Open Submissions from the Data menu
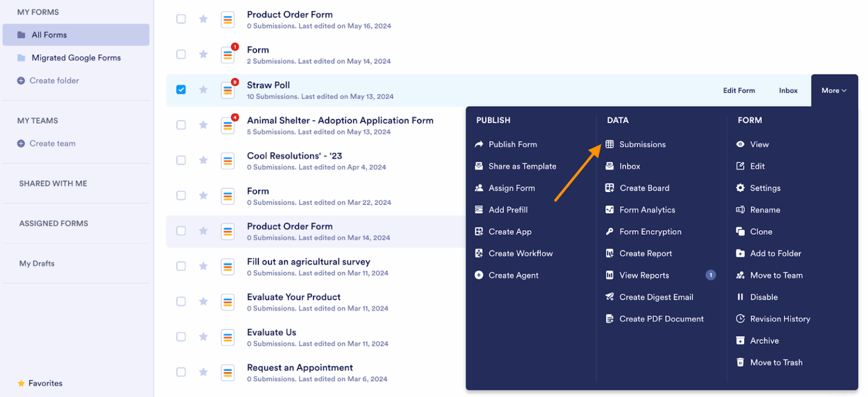The height and width of the screenshot is (397, 868). [x=641, y=144]
